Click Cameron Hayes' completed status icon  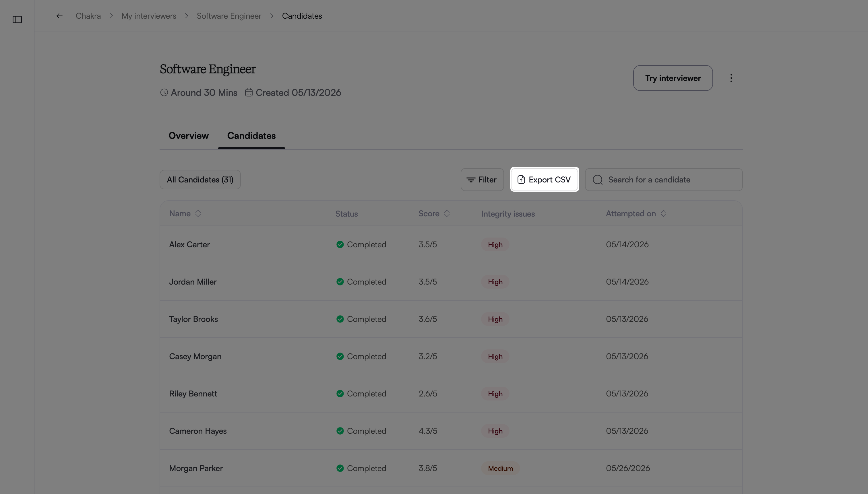(340, 431)
